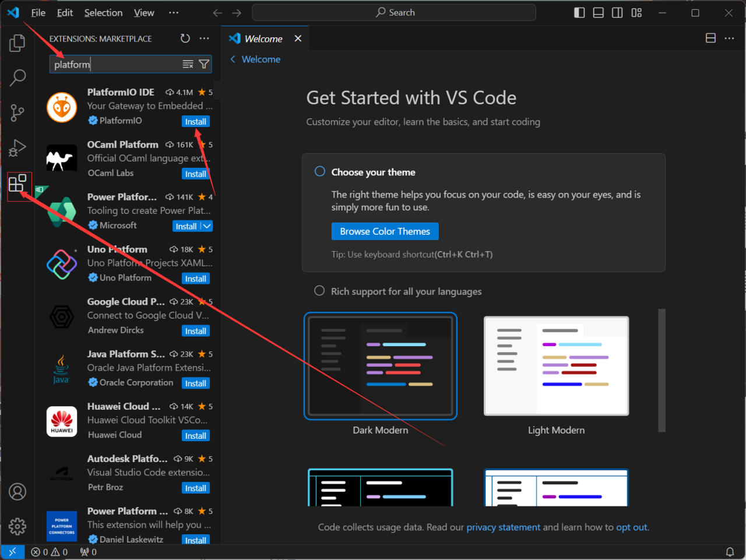Switch to the Welcome tab
The height and width of the screenshot is (560, 746).
[x=263, y=38]
